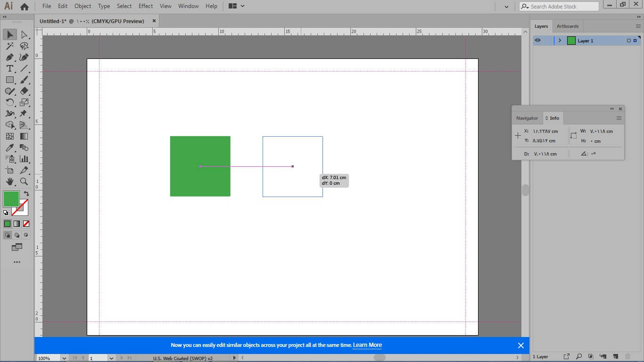Swap fill and stroke colors
Image resolution: width=644 pixels, height=362 pixels.
click(x=26, y=194)
